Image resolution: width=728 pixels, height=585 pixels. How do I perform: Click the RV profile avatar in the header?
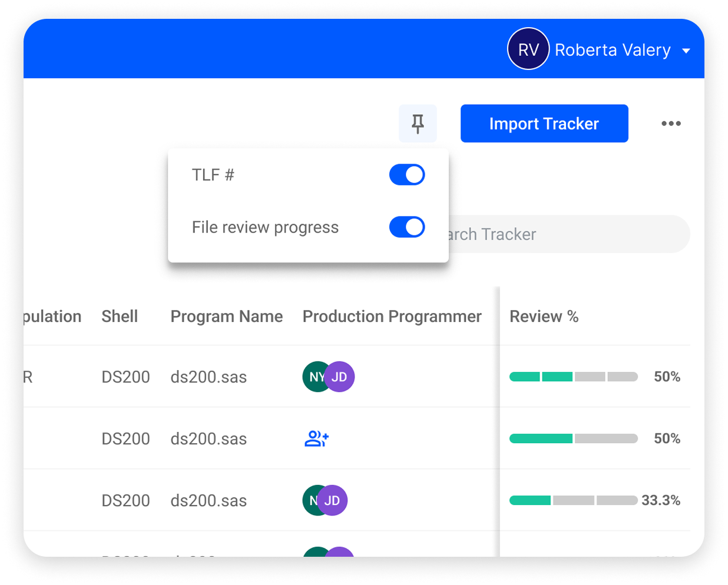(x=528, y=49)
